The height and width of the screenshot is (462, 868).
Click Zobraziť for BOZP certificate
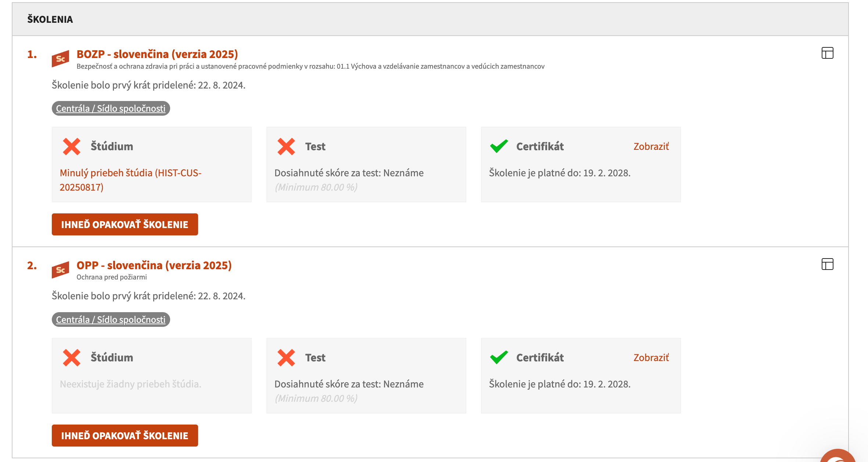[651, 146]
